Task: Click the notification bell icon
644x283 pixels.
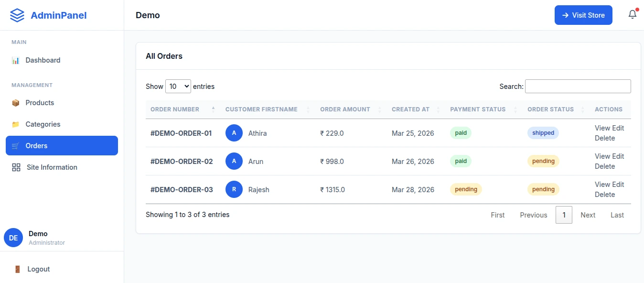Action: [x=632, y=15]
